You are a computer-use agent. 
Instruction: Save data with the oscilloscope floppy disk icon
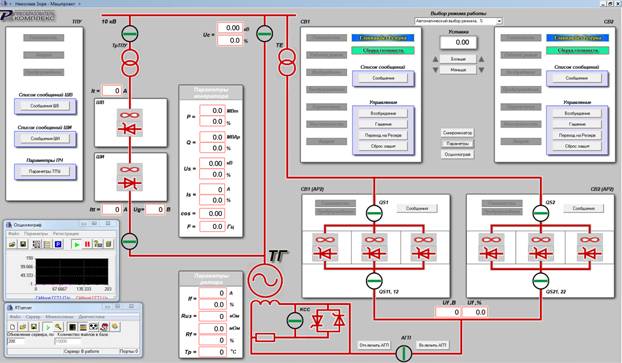tap(23, 244)
